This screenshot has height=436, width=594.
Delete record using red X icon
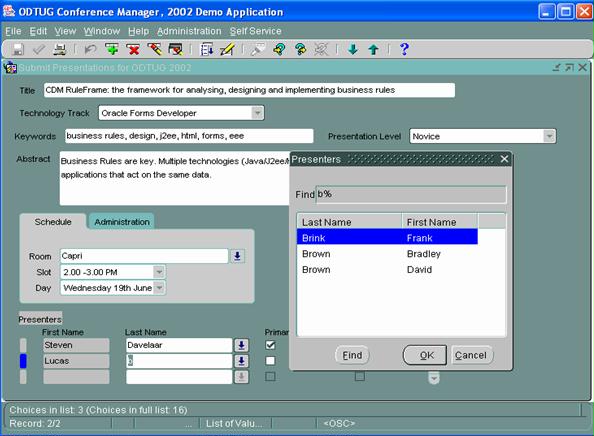133,49
